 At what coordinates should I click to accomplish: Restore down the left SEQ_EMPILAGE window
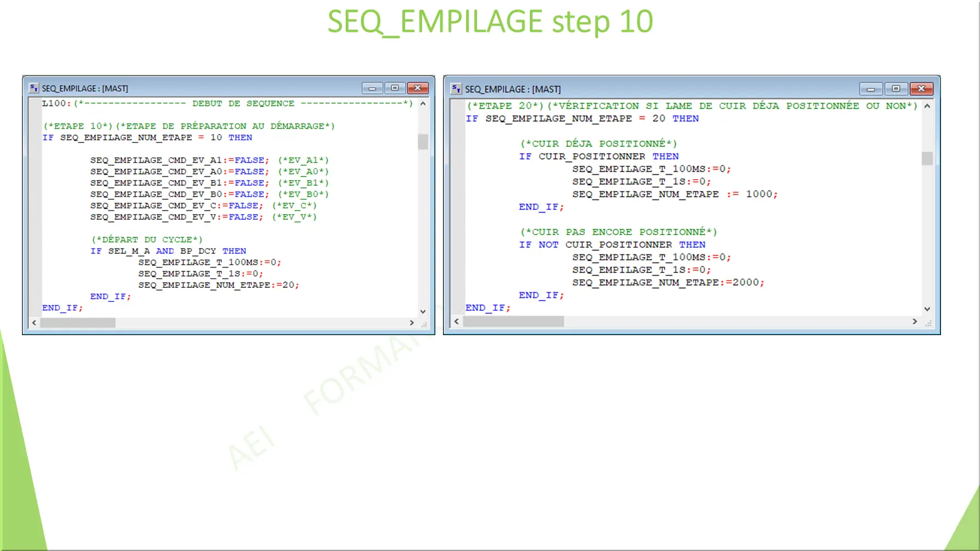tap(395, 87)
